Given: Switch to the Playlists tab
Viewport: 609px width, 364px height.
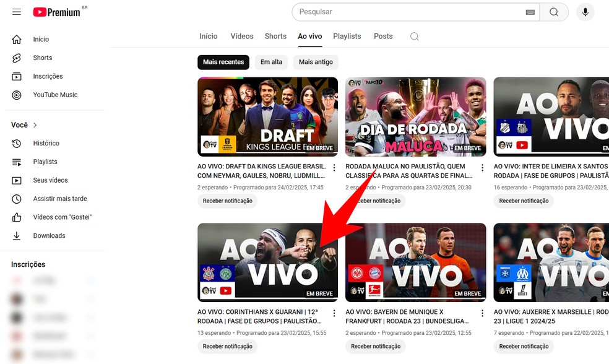Looking at the screenshot, I should click(x=347, y=37).
